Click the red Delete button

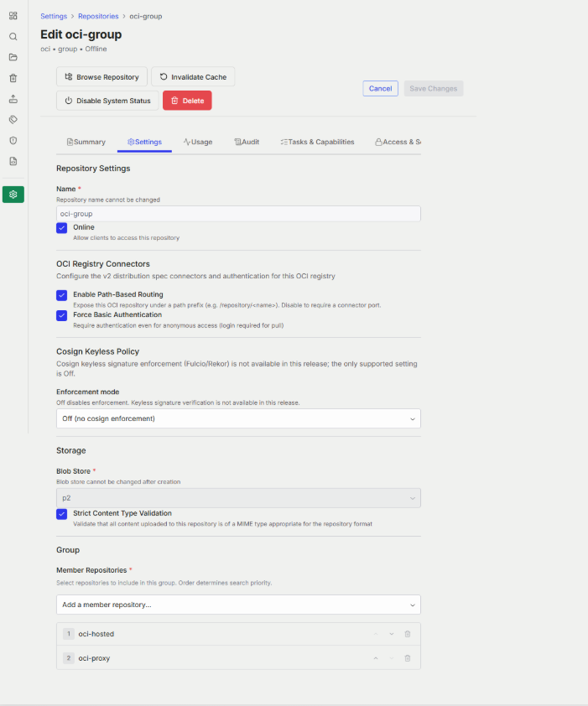(187, 101)
